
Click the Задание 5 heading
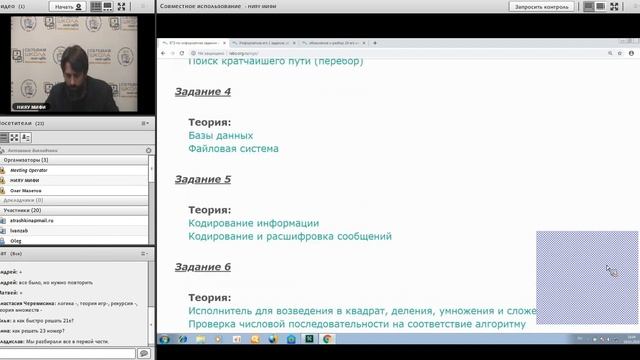(x=203, y=179)
